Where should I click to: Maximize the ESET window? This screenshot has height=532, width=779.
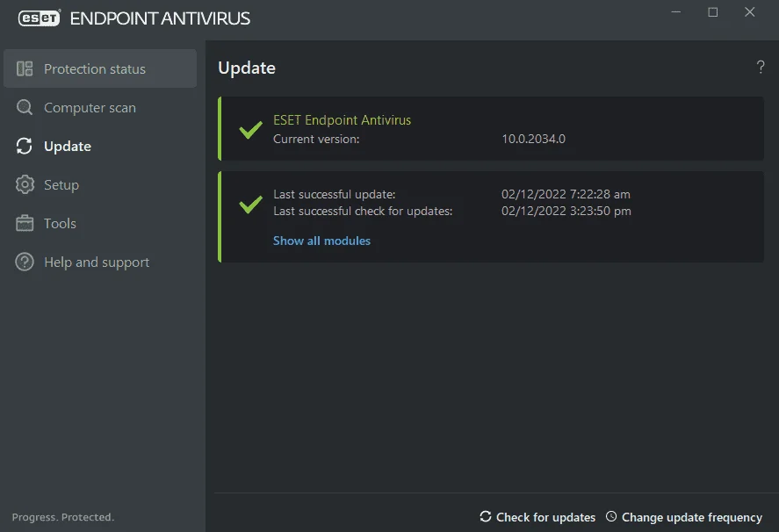pos(712,12)
